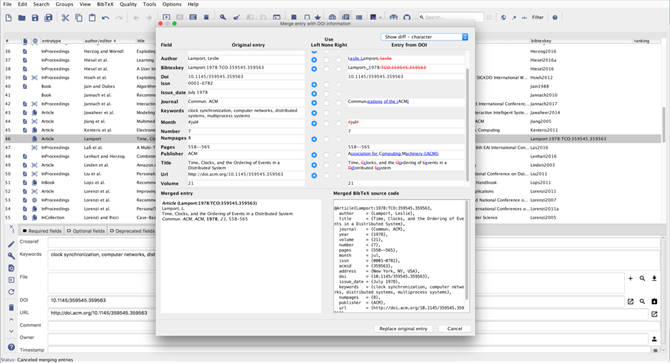670x363 pixels.
Task: Open the Quality menu
Action: (x=128, y=4)
